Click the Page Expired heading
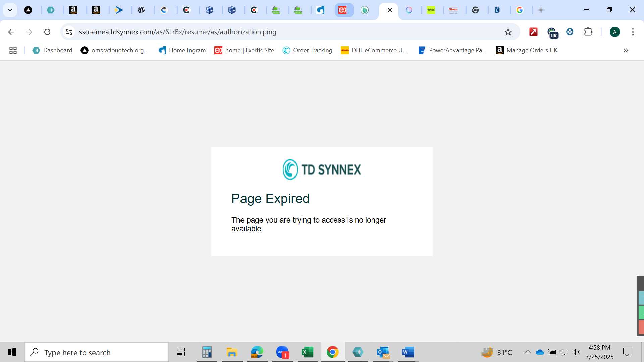The height and width of the screenshot is (362, 644). click(x=270, y=198)
